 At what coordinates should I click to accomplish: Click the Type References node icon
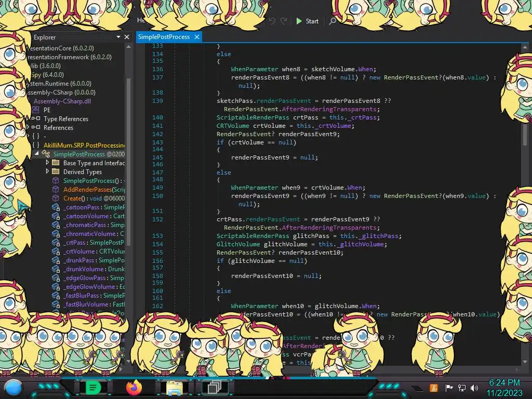point(36,118)
